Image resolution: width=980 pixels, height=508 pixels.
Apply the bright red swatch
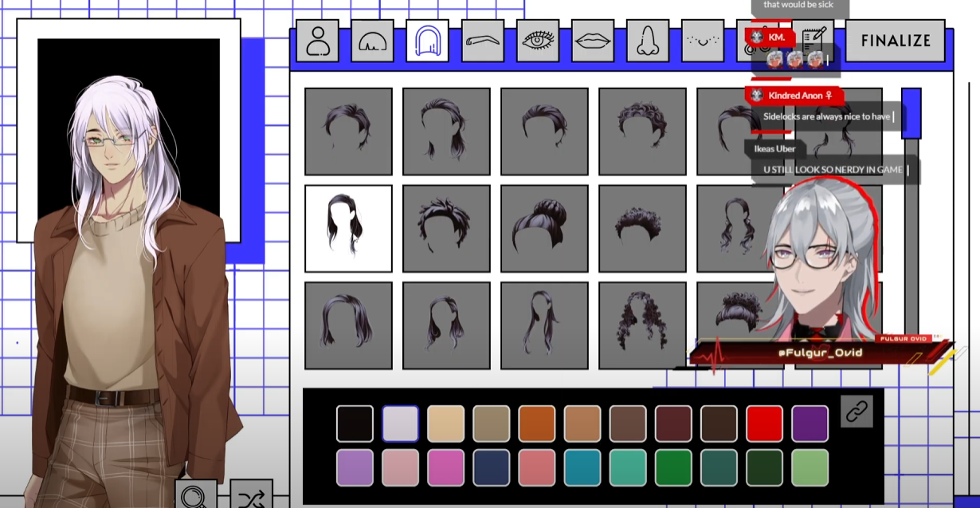pyautogui.click(x=764, y=423)
